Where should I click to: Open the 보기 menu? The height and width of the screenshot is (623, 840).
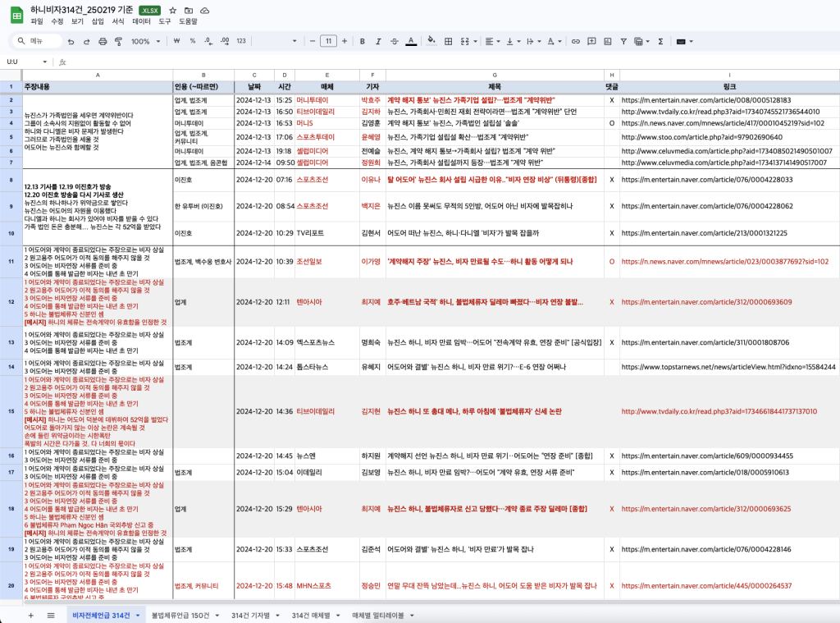pyautogui.click(x=78, y=21)
